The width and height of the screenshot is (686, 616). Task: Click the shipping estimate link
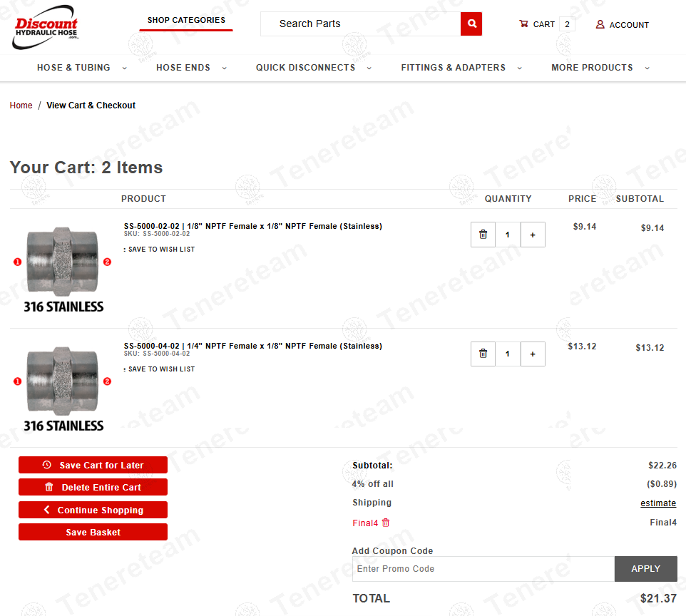(658, 503)
